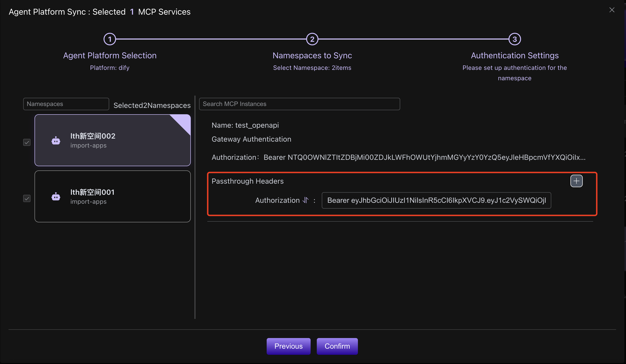
Task: Click the Search MCP Instances field
Action: pyautogui.click(x=299, y=104)
